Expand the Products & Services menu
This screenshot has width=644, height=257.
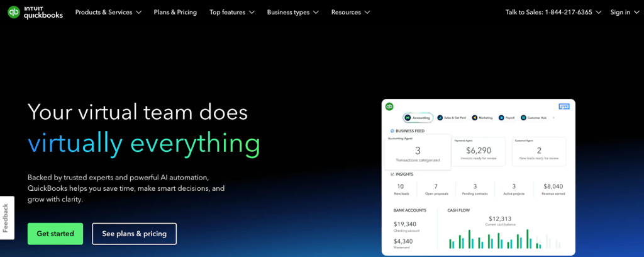click(x=108, y=12)
